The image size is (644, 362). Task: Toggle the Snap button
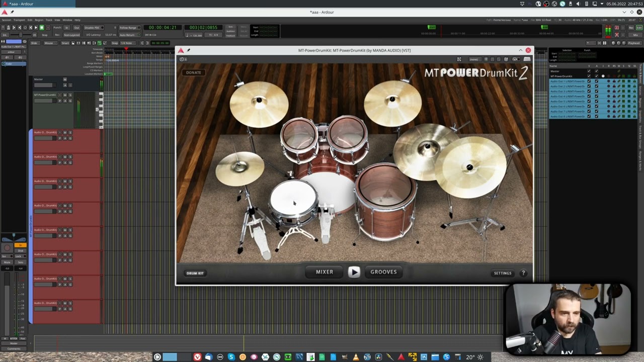(x=115, y=43)
